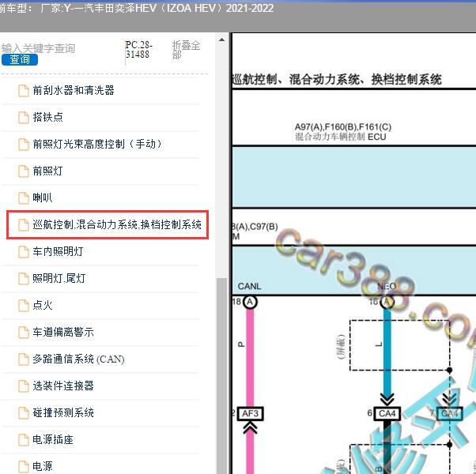Click the PC.28-31488 label
476x474 pixels.
coord(138,50)
